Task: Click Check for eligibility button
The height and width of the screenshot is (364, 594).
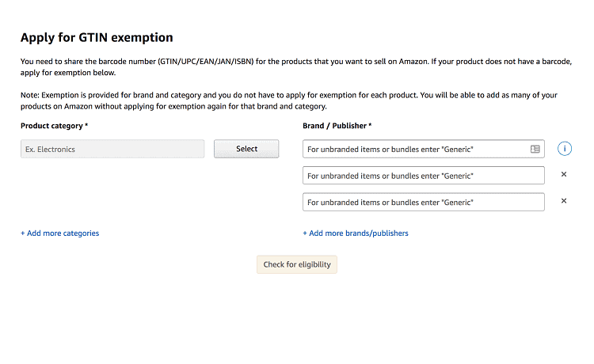Action: pyautogui.click(x=297, y=264)
